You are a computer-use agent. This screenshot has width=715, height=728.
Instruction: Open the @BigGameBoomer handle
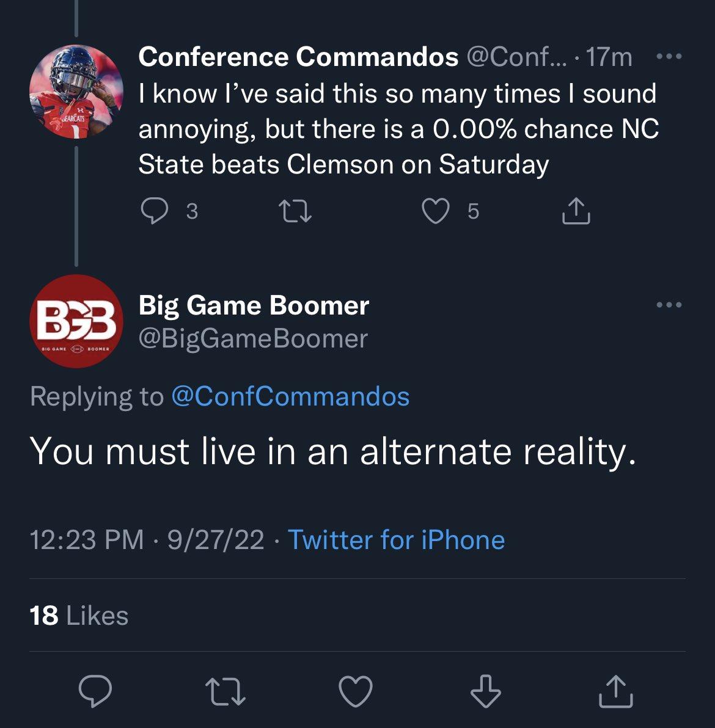253,338
